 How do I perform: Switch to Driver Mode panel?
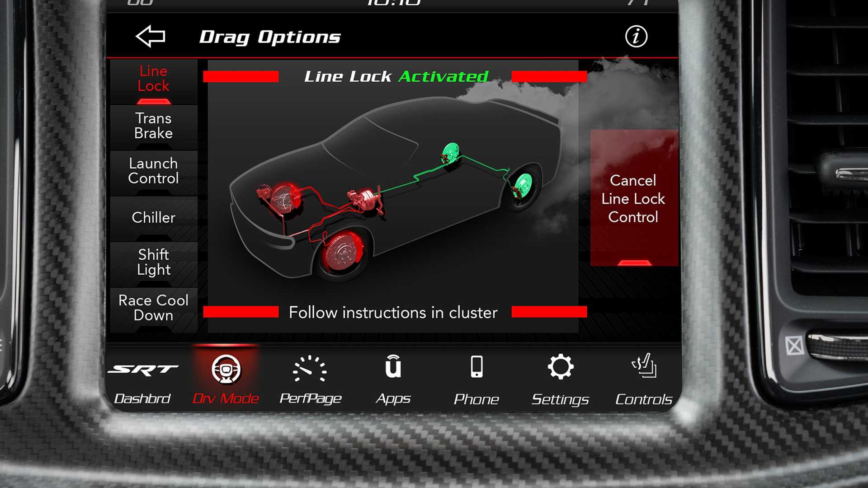(227, 379)
